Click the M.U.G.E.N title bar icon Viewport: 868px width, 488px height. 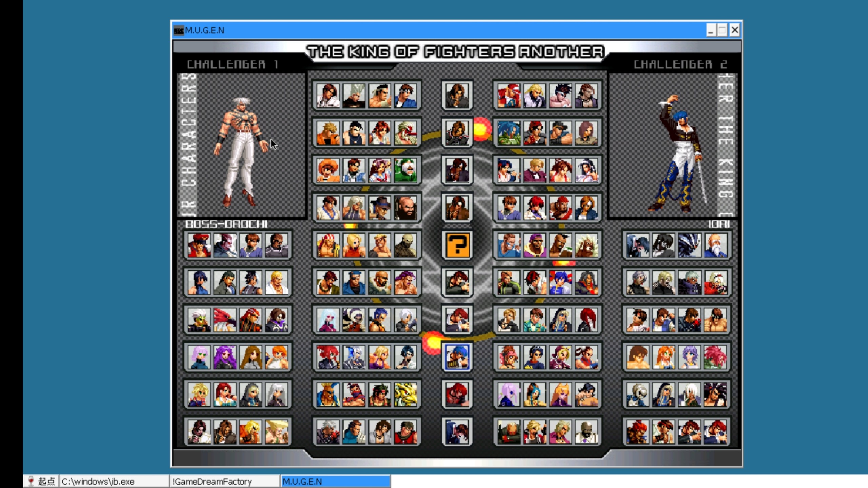178,30
